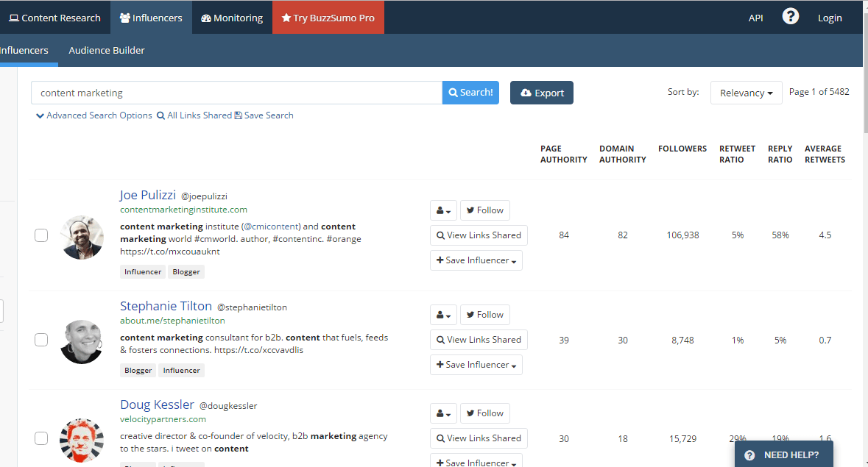Image resolution: width=868 pixels, height=467 pixels.
Task: Select Stephanie Tilton's 8,748 followers value
Action: (682, 341)
